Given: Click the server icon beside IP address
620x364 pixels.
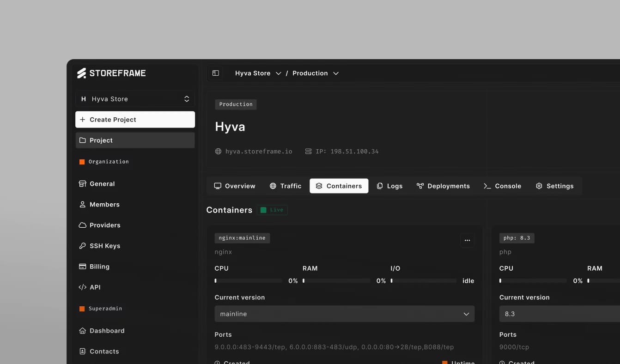Looking at the screenshot, I should (x=308, y=151).
